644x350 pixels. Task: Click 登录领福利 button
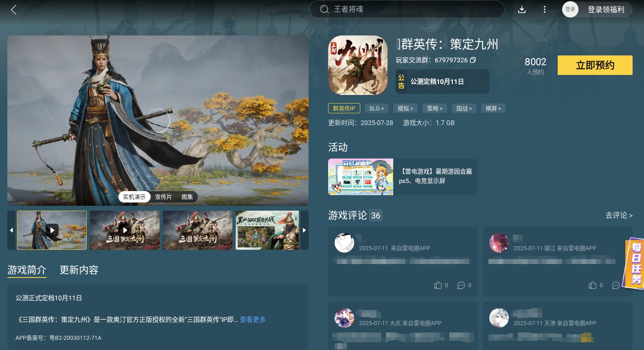(606, 10)
